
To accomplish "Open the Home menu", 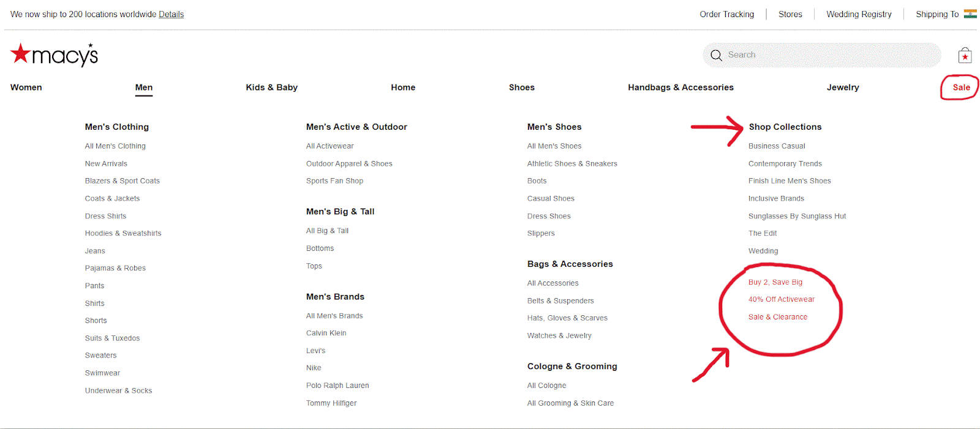I will [403, 88].
